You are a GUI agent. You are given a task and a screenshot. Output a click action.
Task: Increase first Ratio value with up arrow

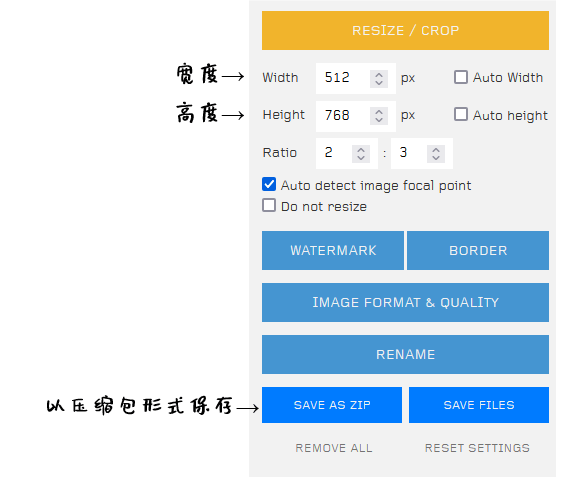pos(361,150)
